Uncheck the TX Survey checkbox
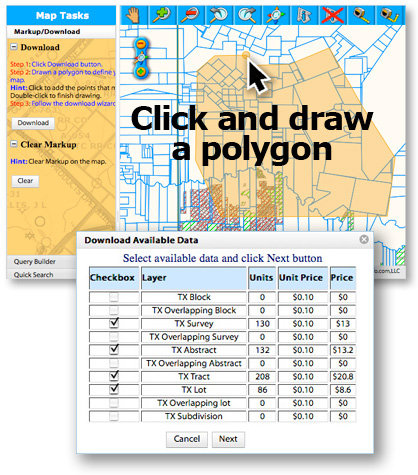The image size is (418, 475). pyautogui.click(x=114, y=323)
